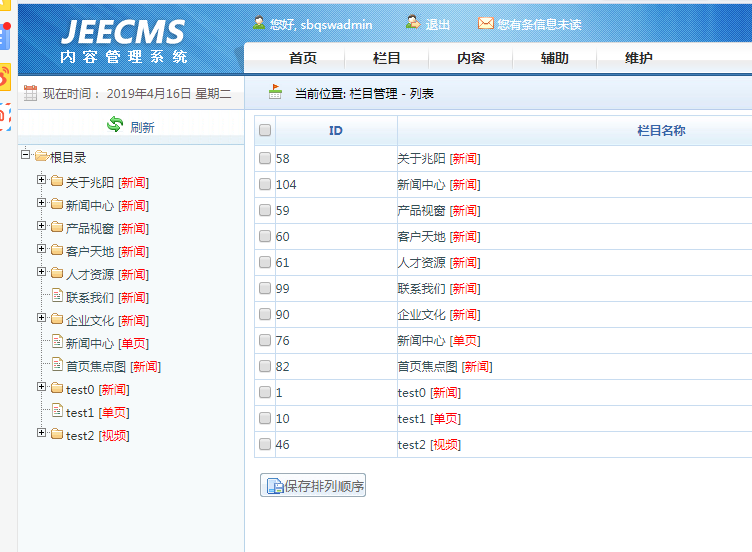Click page icon of 联系我们 in tree
Screen dimensions: 752x552
[57, 295]
